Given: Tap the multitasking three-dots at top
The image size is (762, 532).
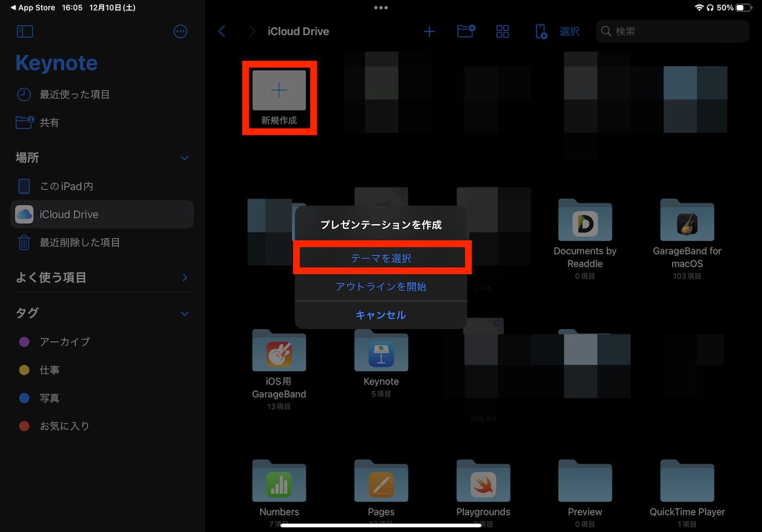Looking at the screenshot, I should pyautogui.click(x=381, y=8).
